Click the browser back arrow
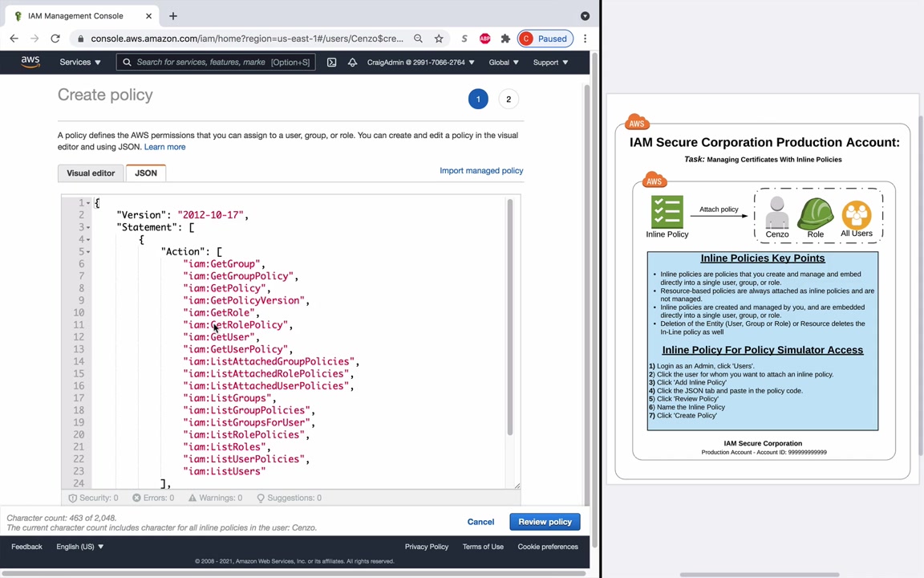Image resolution: width=924 pixels, height=578 pixels. pos(14,39)
